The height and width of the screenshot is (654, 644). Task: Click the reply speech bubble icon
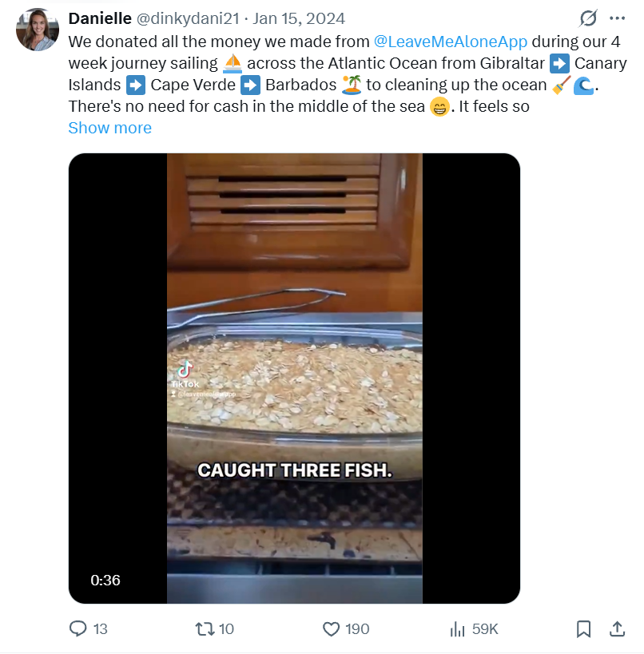pos(78,628)
